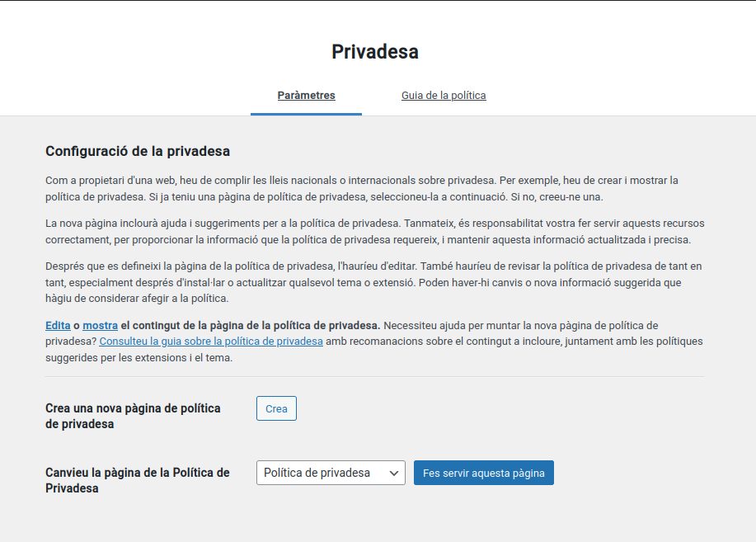Click paragraph starting Després que es defineixi

(x=374, y=282)
